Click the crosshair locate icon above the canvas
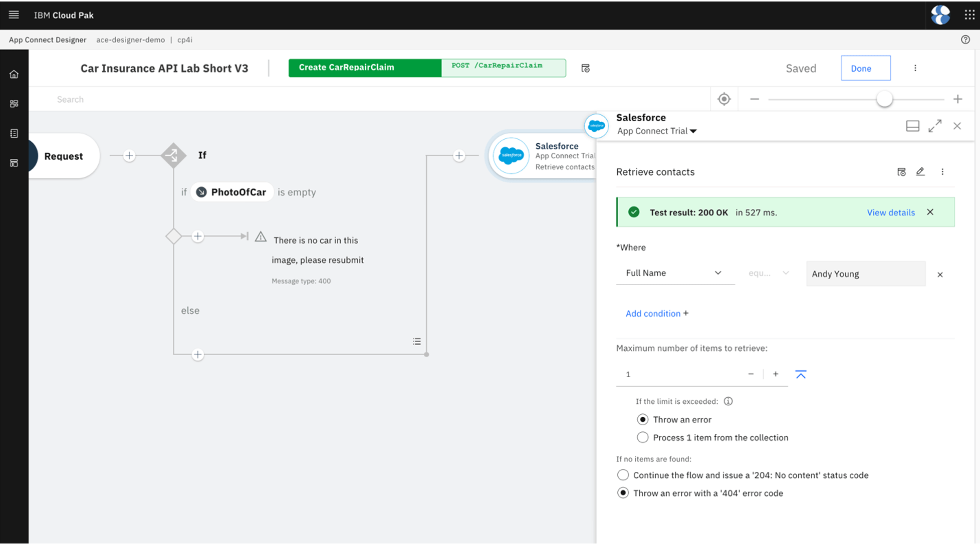This screenshot has width=980, height=547. (723, 99)
